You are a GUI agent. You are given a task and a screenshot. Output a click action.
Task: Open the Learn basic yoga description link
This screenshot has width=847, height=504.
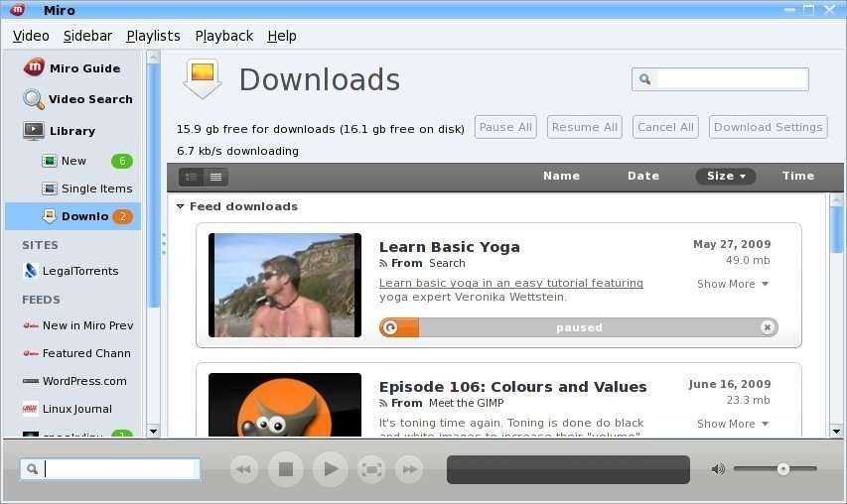point(511,283)
